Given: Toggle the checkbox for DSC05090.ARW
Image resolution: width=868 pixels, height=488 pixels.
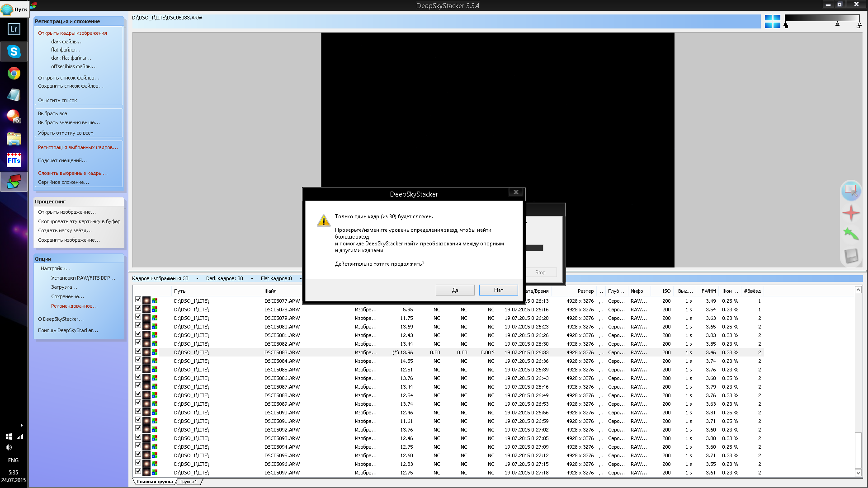Looking at the screenshot, I should click(138, 412).
